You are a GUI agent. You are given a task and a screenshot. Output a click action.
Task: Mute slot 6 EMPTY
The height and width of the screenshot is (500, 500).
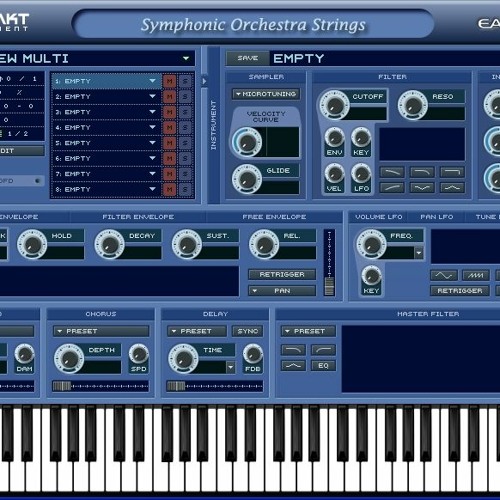[169, 158]
